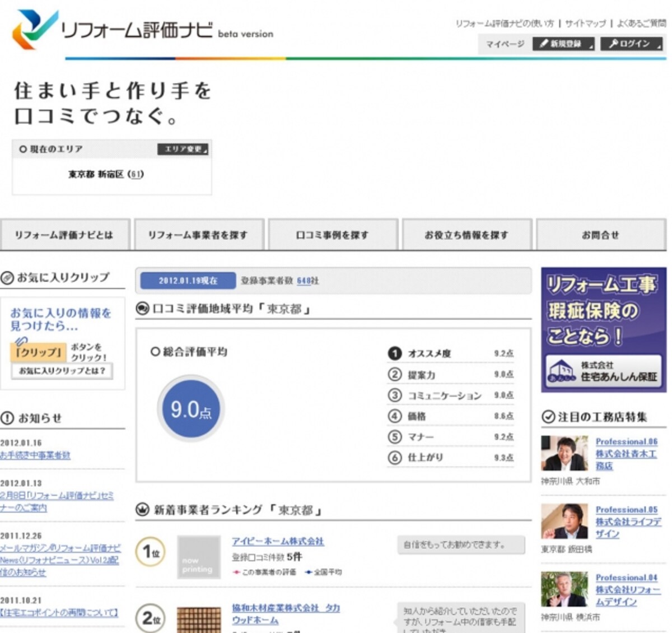Open 住宅エコポイントの再開について link
The image size is (672, 633).
tap(59, 613)
